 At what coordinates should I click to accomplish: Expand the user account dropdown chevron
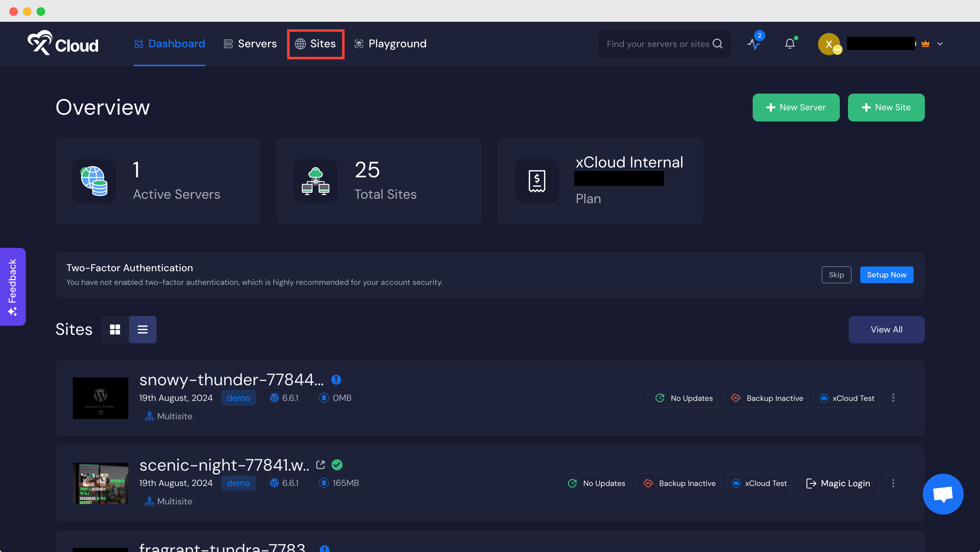point(940,44)
